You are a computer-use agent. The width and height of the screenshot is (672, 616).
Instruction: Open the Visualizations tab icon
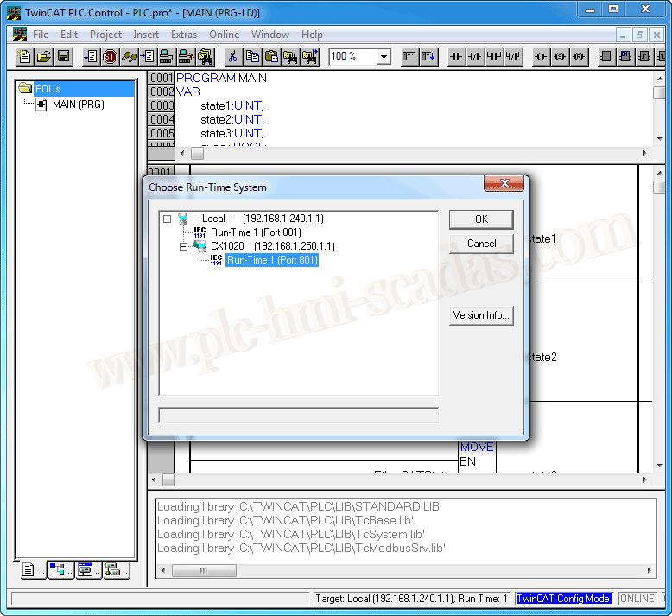85,569
